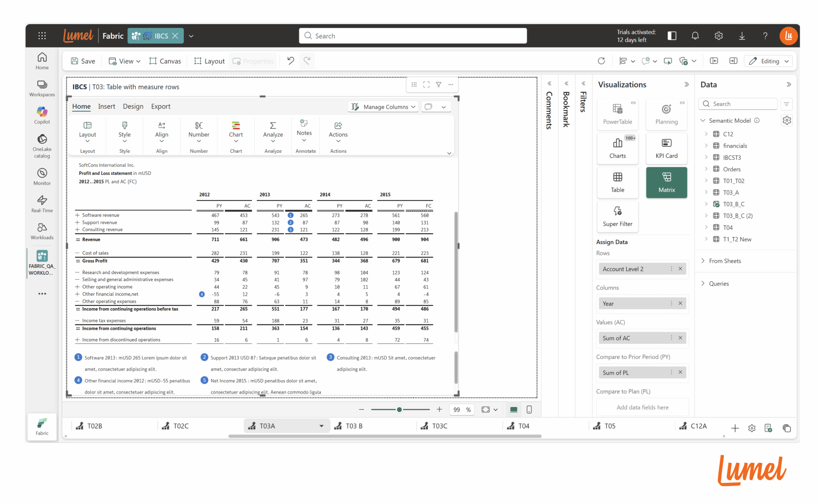Adjust the zoom slider handle
818x504 pixels.
tap(399, 409)
